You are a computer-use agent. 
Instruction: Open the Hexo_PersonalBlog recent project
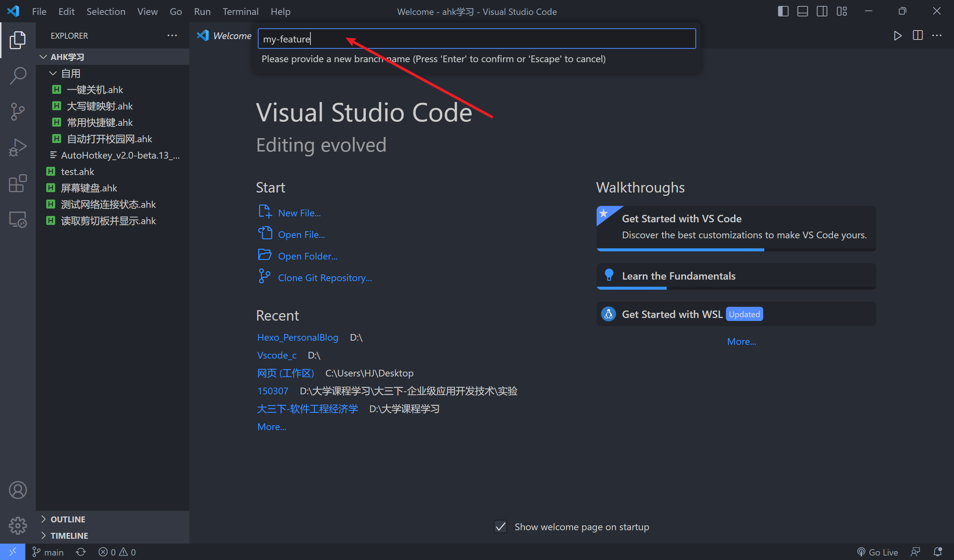coord(297,337)
